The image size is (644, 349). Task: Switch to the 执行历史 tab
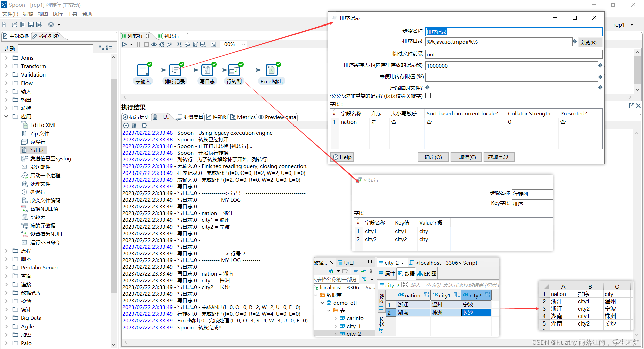pyautogui.click(x=136, y=117)
